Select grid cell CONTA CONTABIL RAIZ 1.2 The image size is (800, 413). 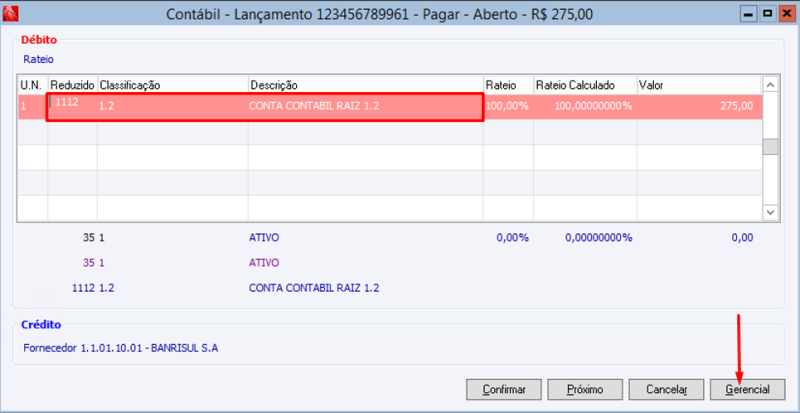coord(366,107)
